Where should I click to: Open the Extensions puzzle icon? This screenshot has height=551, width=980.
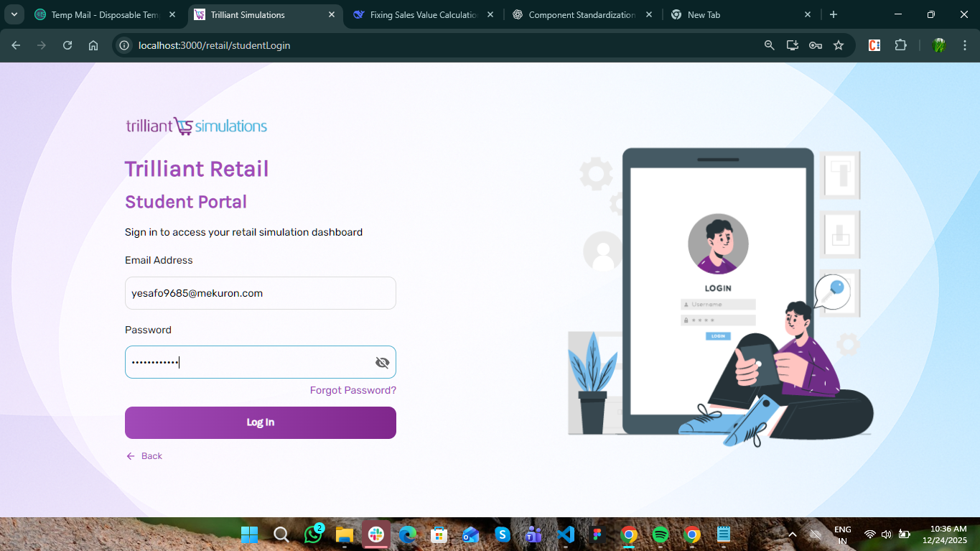(x=900, y=45)
